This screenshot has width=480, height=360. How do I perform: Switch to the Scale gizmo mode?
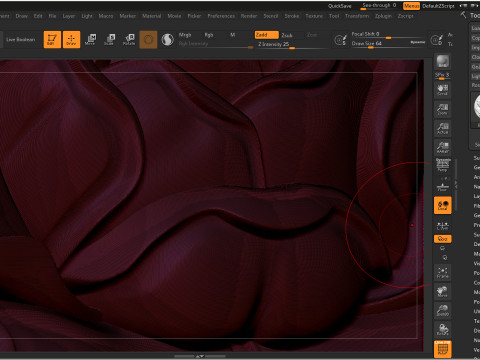109,39
